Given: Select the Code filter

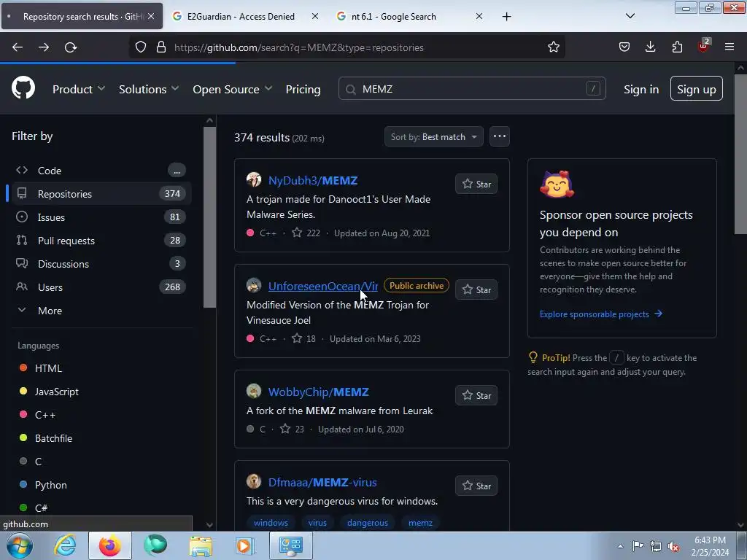Looking at the screenshot, I should 101,171.
